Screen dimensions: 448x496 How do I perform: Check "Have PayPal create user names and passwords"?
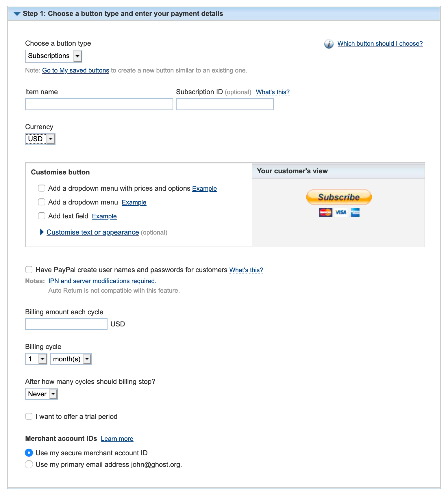29,270
